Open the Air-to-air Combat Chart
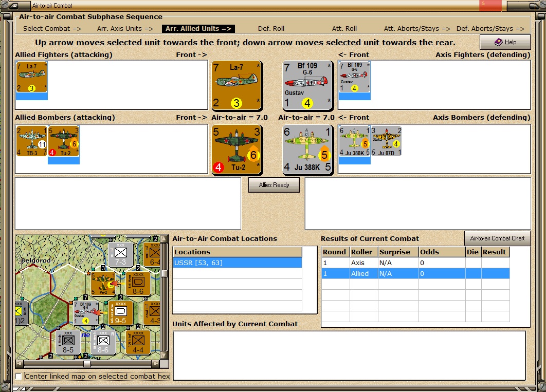Image resolution: width=546 pixels, height=392 pixels. tap(497, 238)
